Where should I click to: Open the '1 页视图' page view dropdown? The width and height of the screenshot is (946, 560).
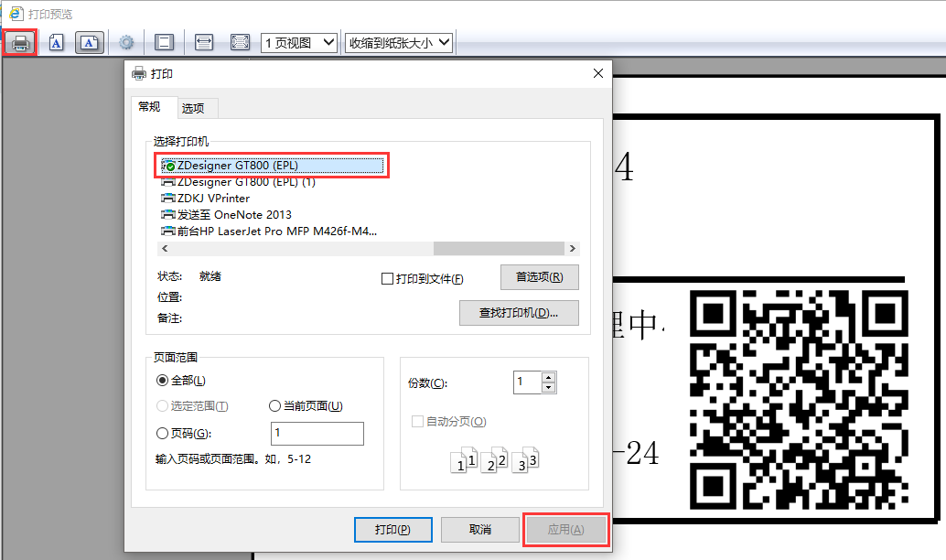coord(298,43)
